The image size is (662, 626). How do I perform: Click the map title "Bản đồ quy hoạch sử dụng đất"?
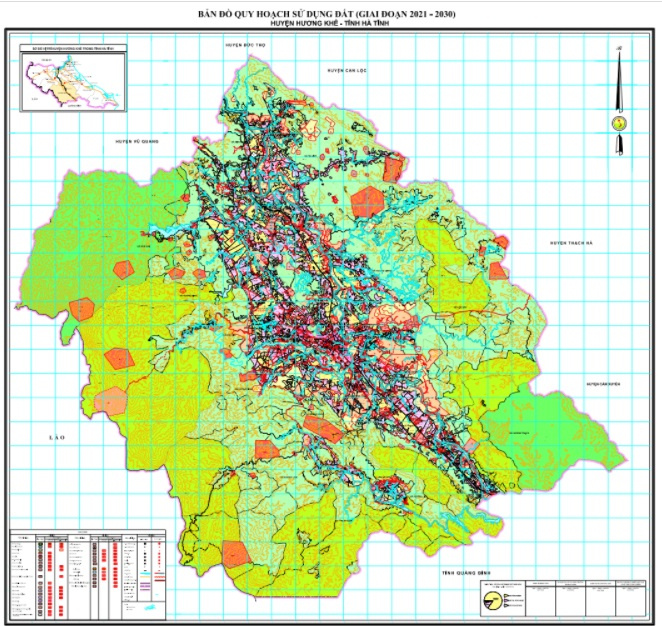tap(274, 14)
